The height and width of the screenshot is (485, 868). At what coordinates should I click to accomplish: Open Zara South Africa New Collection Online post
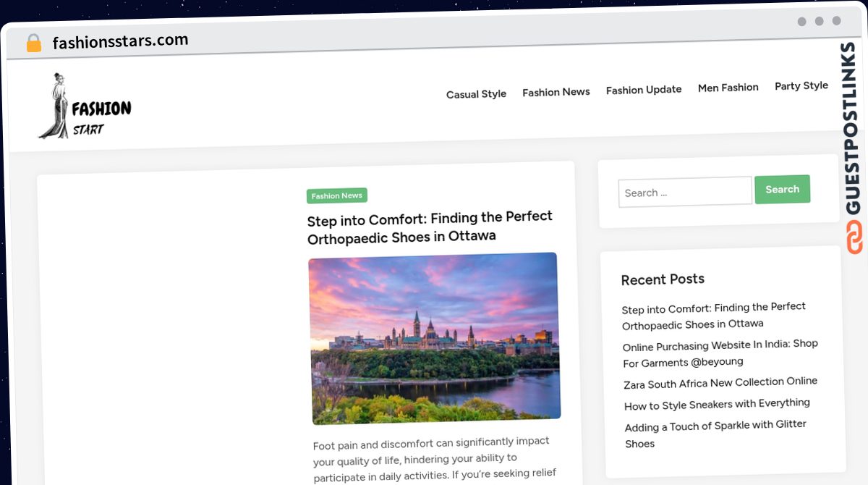720,383
